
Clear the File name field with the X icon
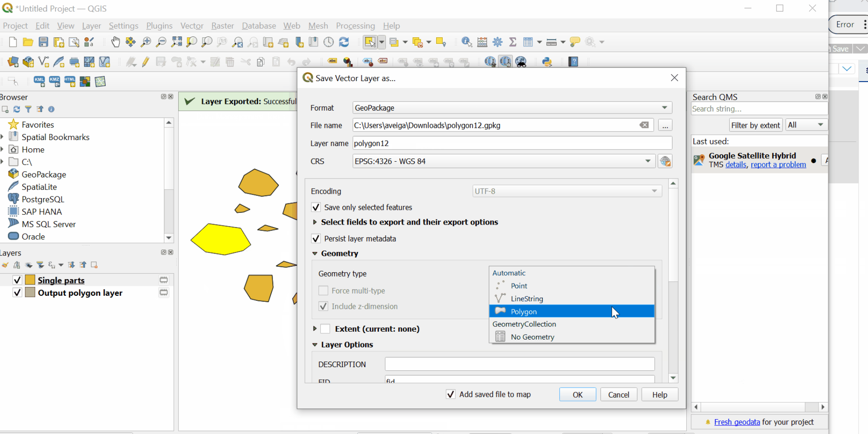pyautogui.click(x=644, y=125)
